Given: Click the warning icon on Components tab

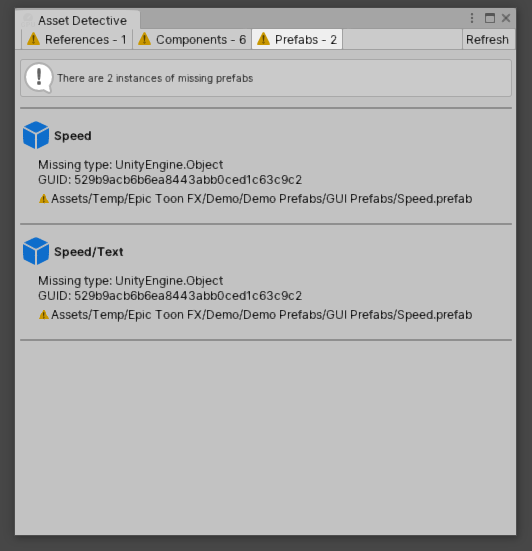Looking at the screenshot, I should 144,39.
